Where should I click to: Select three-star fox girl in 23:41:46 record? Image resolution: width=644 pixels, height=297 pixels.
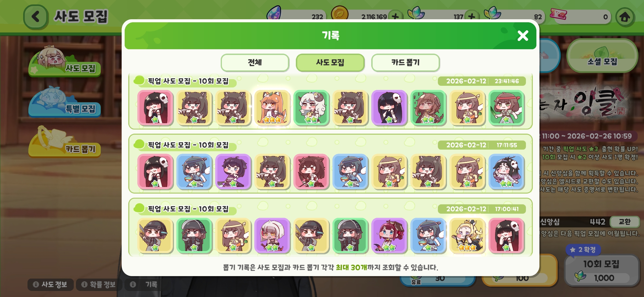tap(272, 108)
